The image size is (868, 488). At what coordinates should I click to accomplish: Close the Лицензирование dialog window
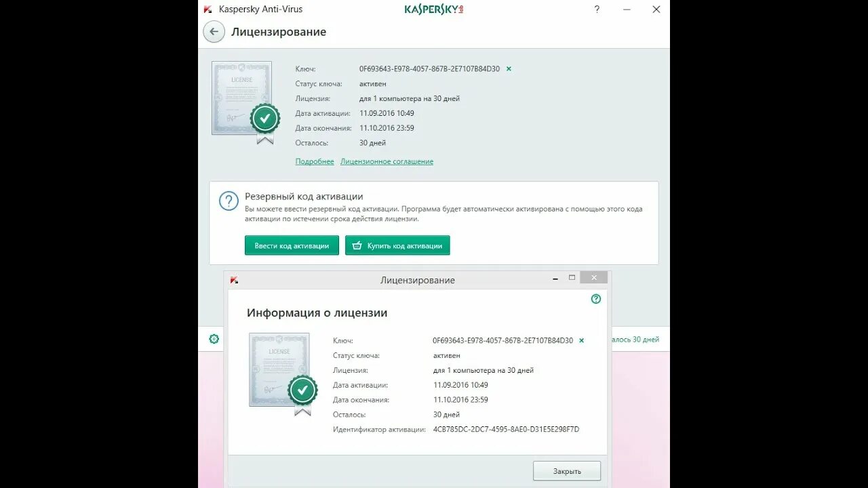pos(594,277)
